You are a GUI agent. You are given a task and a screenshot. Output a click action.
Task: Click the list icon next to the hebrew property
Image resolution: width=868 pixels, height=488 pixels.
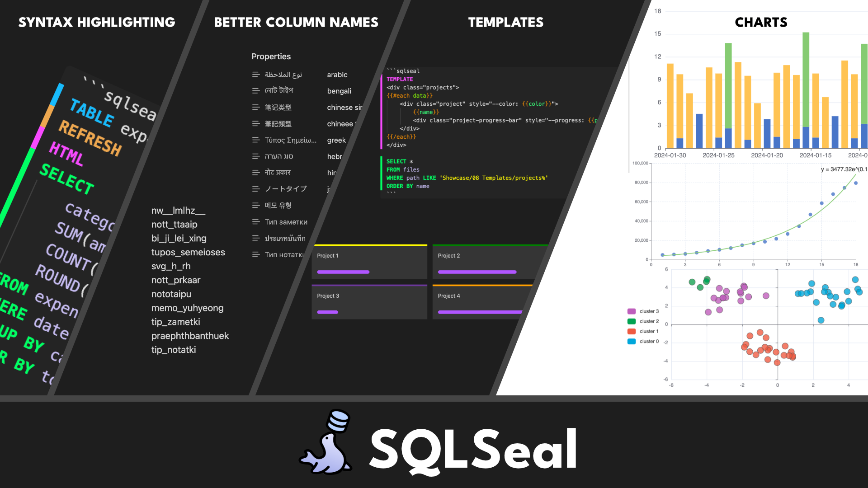(x=255, y=156)
